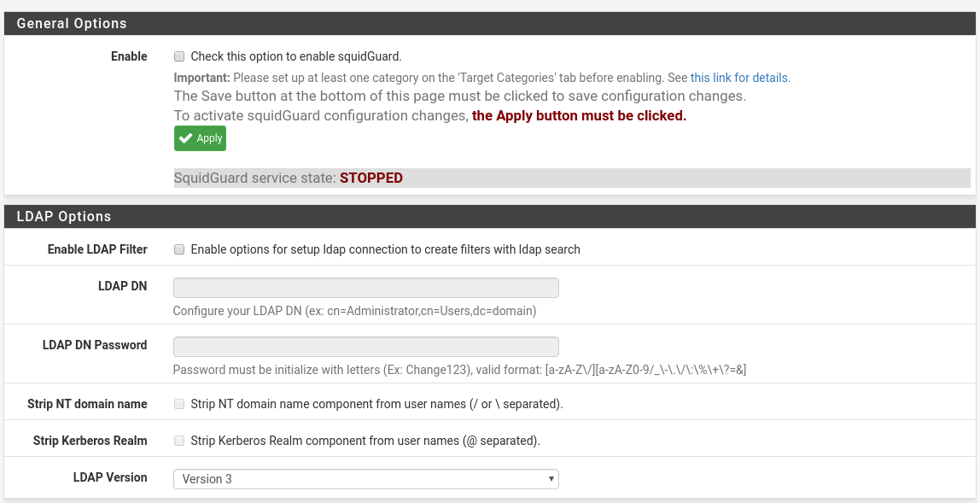Image resolution: width=980 pixels, height=503 pixels.
Task: Click the LDAP Version dropdown arrow
Action: tap(551, 479)
